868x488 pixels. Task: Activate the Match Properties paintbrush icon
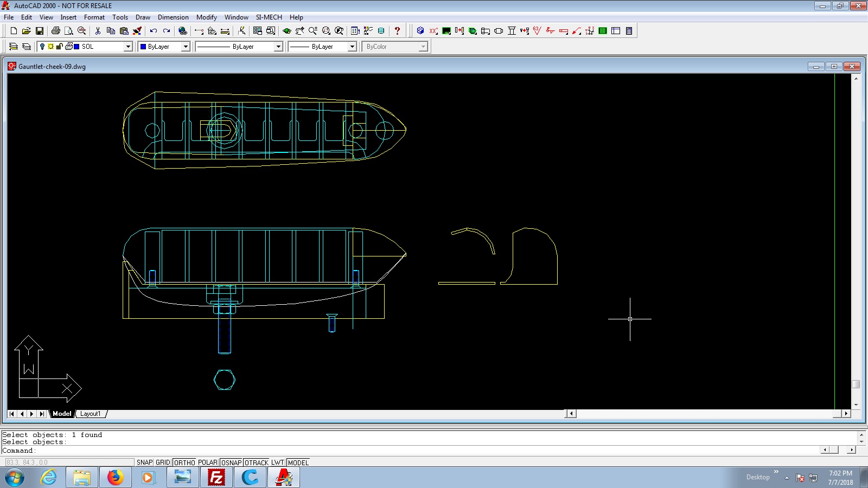click(137, 31)
